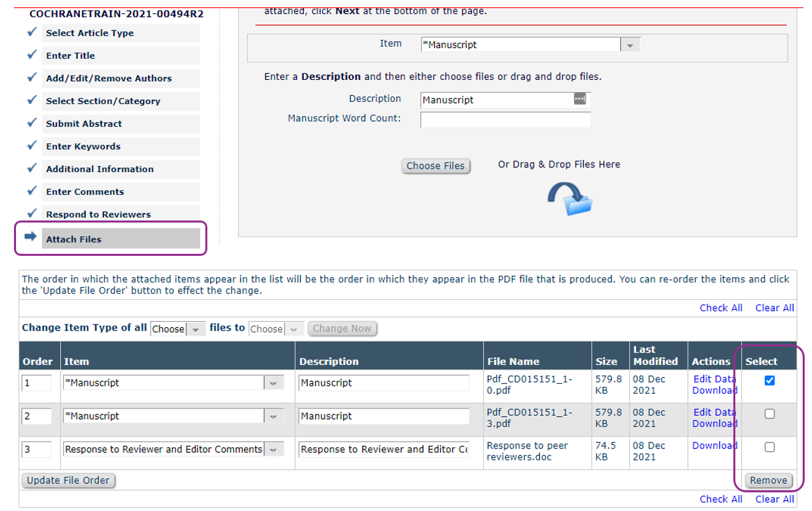
Task: Uncheck the Select box for Pdf_CD015151_1-0.pdf
Action: point(769,380)
